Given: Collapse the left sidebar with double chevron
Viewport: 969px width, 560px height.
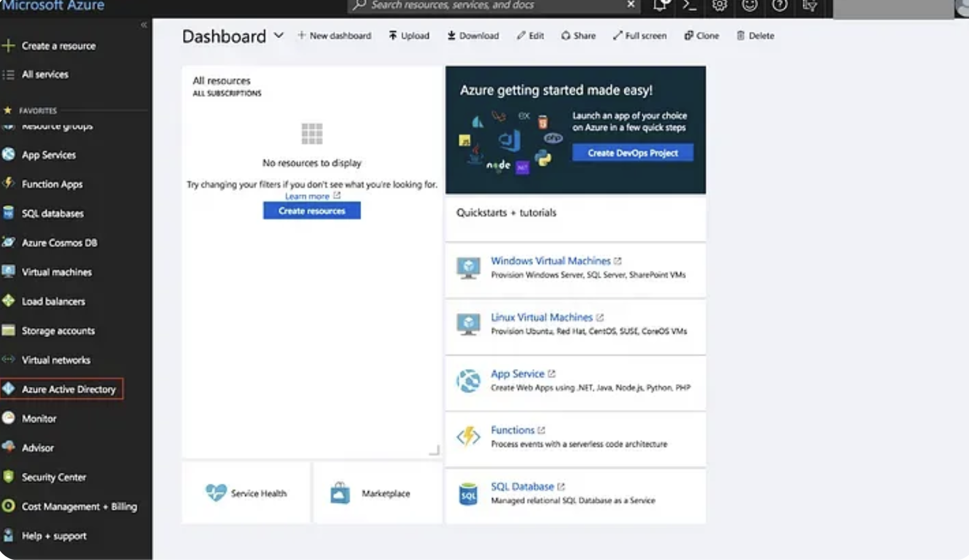Looking at the screenshot, I should 144,25.
